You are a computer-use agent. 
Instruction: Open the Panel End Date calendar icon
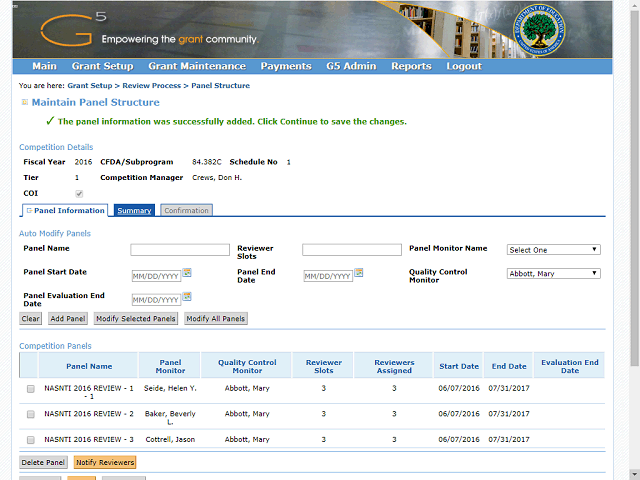click(359, 273)
